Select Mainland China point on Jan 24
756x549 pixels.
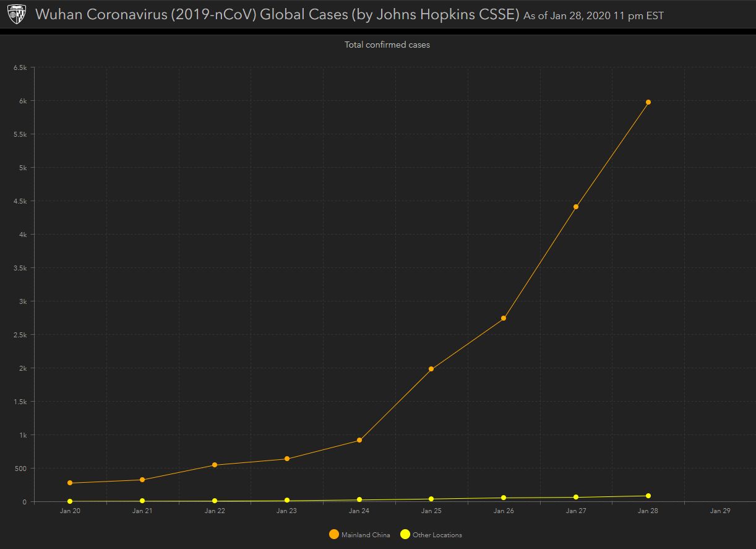coord(359,440)
